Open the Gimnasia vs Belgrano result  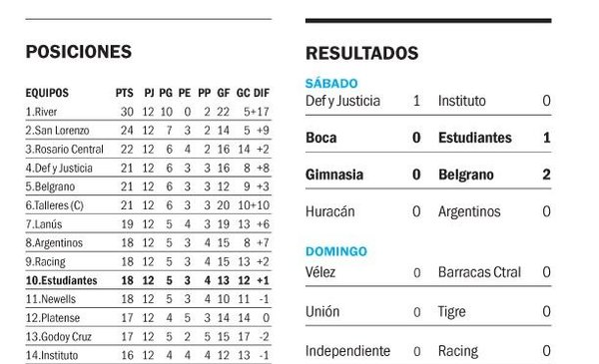click(x=428, y=175)
